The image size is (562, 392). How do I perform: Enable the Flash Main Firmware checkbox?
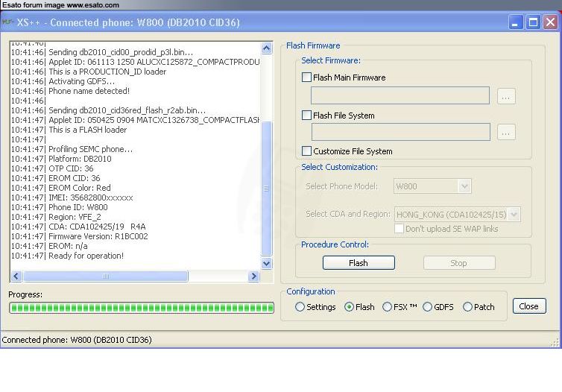(306, 78)
